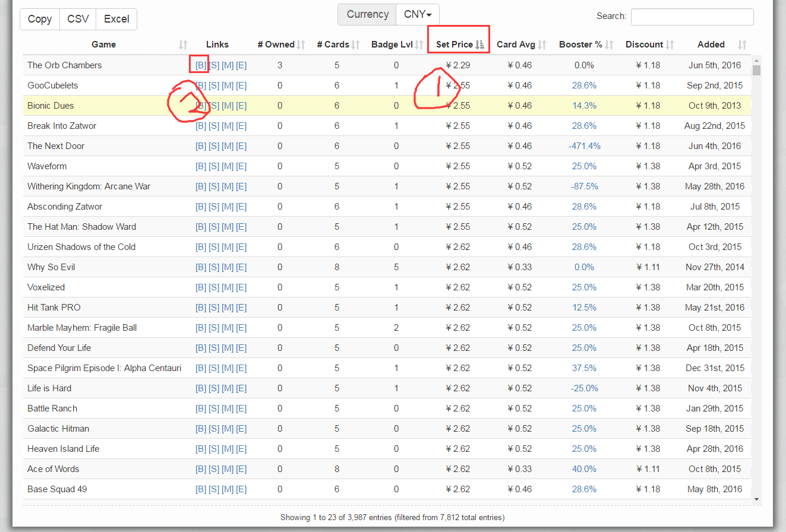
Task: Open [B] link for Absconding Zatwor
Action: tap(201, 207)
